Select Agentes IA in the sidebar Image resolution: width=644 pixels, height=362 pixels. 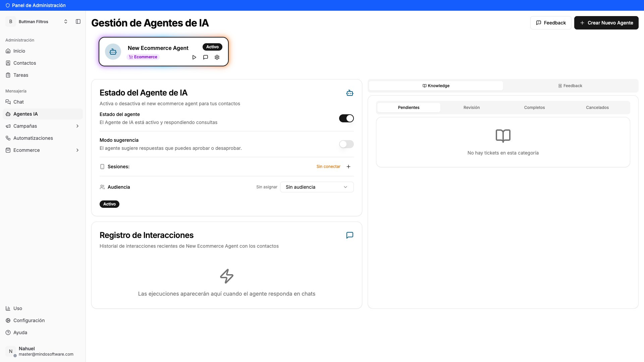[43, 114]
